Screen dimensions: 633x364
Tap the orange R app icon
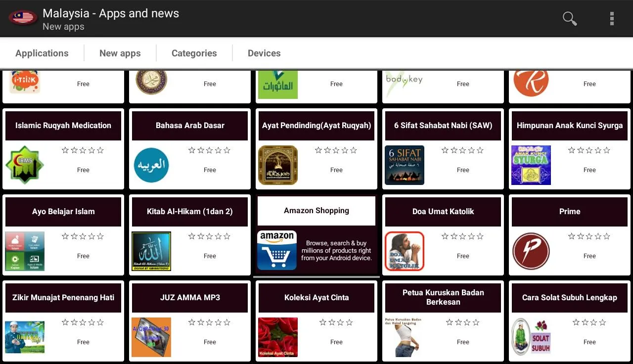pyautogui.click(x=531, y=83)
